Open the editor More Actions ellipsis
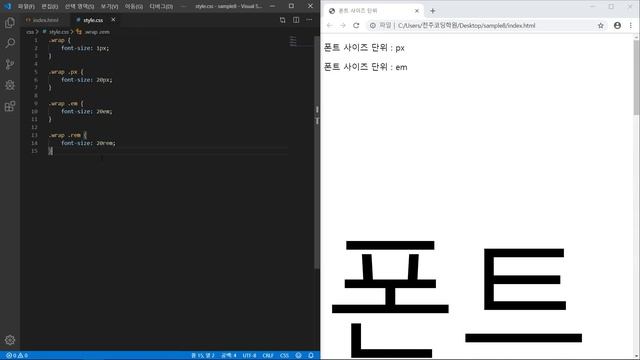640x360 pixels. pyautogui.click(x=309, y=20)
